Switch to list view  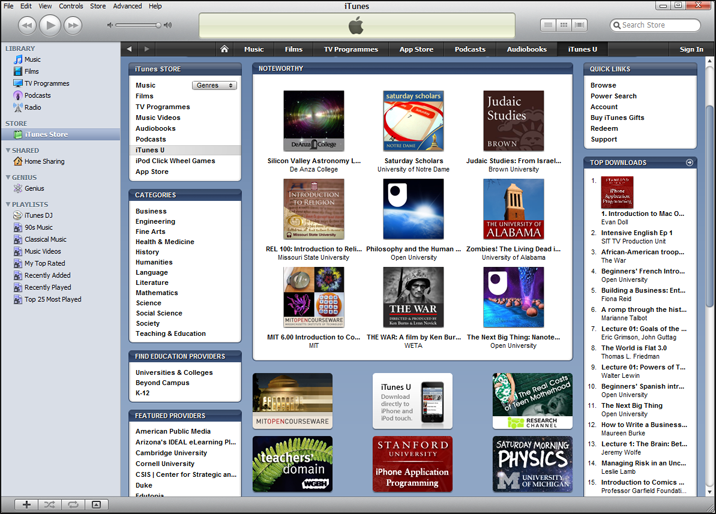point(548,25)
